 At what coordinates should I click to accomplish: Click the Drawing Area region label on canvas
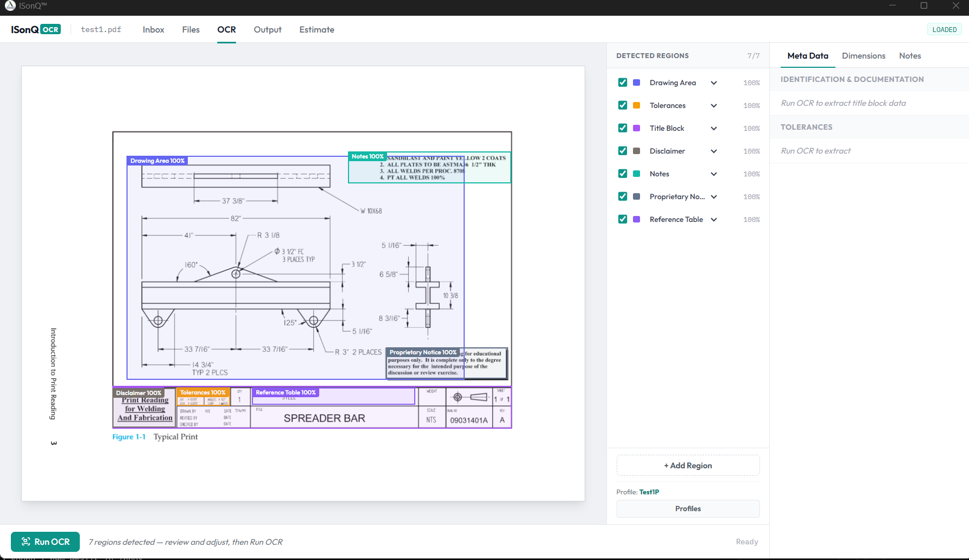point(157,161)
